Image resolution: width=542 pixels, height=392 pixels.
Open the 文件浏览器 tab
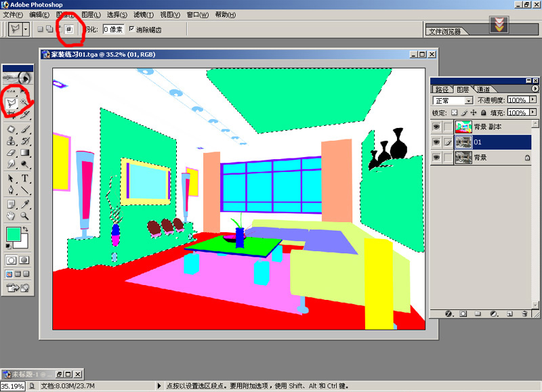[x=445, y=31]
